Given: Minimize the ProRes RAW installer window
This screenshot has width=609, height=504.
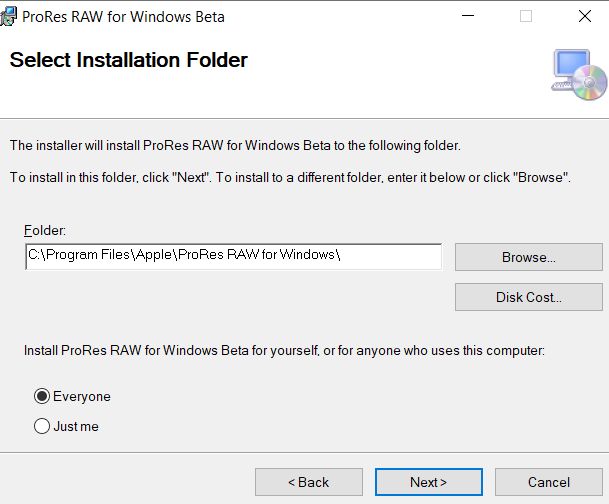Looking at the screenshot, I should pyautogui.click(x=468, y=16).
